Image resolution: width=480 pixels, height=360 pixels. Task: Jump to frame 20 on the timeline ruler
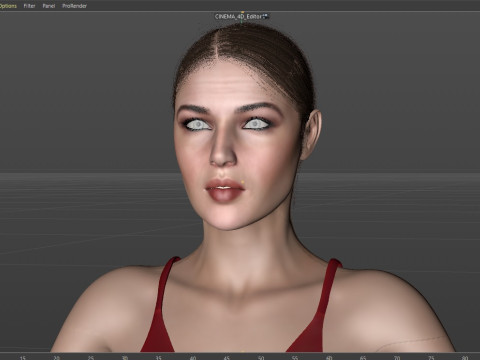point(57,358)
